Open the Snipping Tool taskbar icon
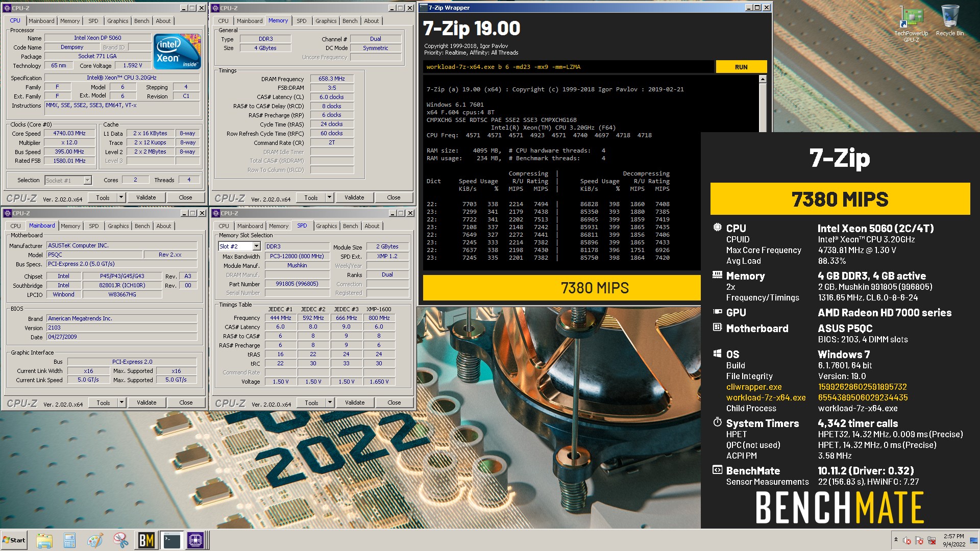 120,540
